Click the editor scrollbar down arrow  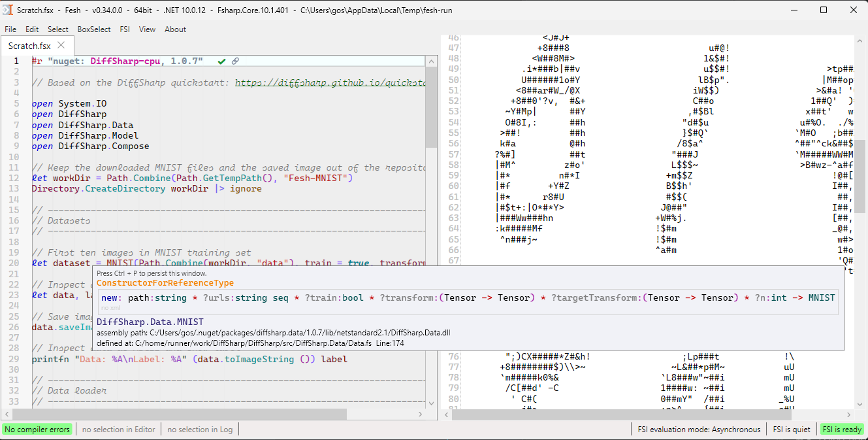431,403
